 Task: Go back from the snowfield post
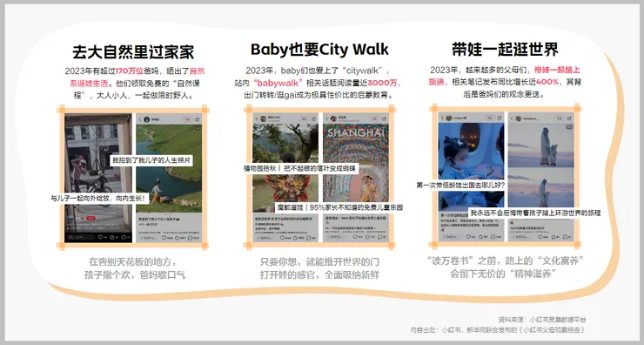512,118
